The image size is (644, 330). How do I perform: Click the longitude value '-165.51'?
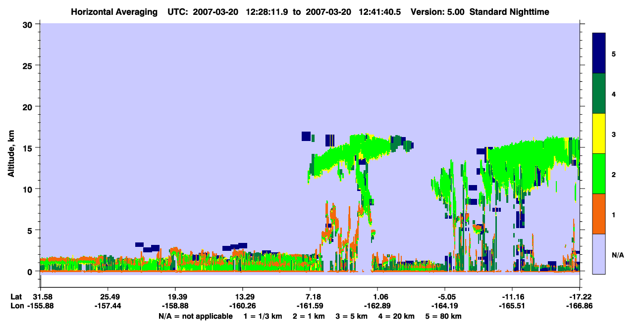[512, 306]
